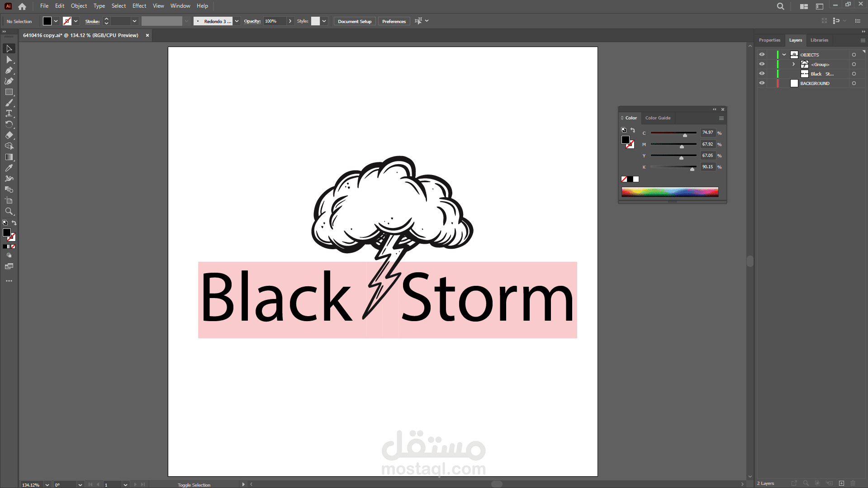Switch to the Color Guide tab
Screen dimensions: 868x488
(x=658, y=118)
